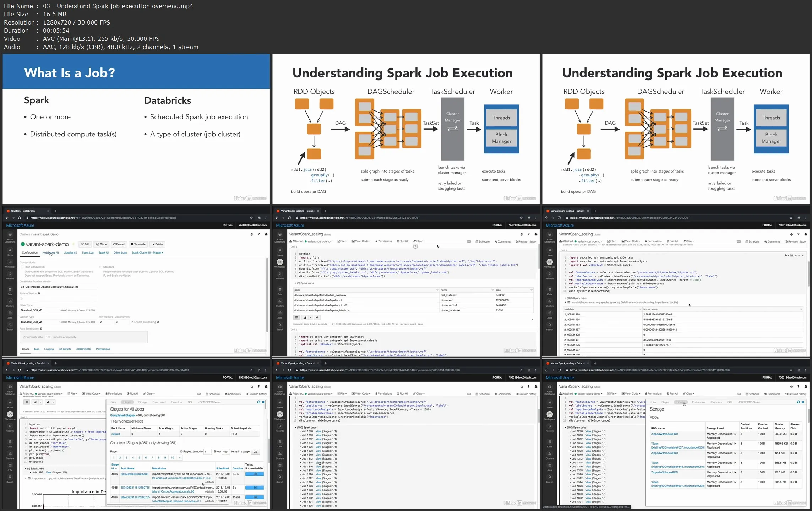The width and height of the screenshot is (812, 511).
Task: Click the Go button in the Stages pager
Action: click(255, 452)
